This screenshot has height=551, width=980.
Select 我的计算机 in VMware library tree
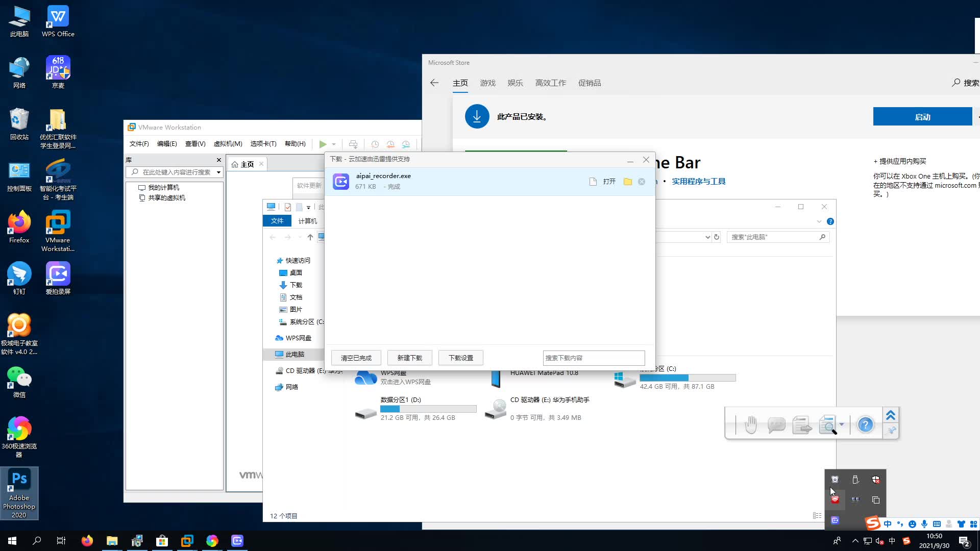(163, 188)
